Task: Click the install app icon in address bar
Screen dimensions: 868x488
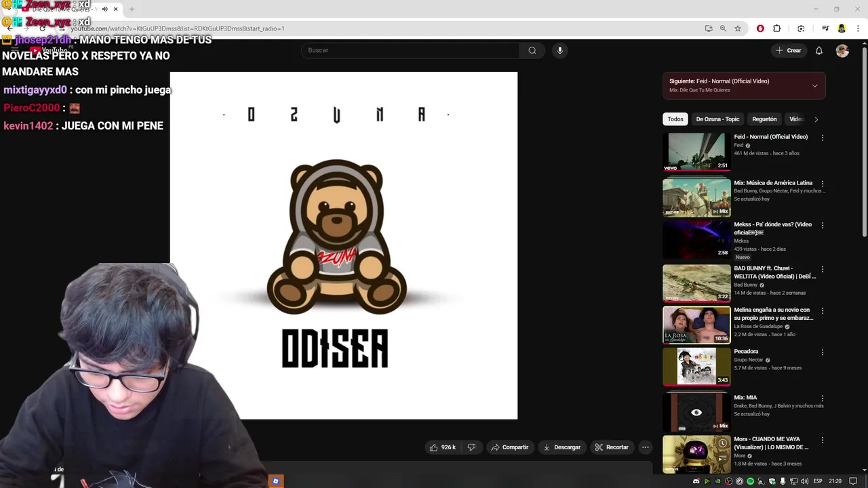Action: click(x=709, y=28)
